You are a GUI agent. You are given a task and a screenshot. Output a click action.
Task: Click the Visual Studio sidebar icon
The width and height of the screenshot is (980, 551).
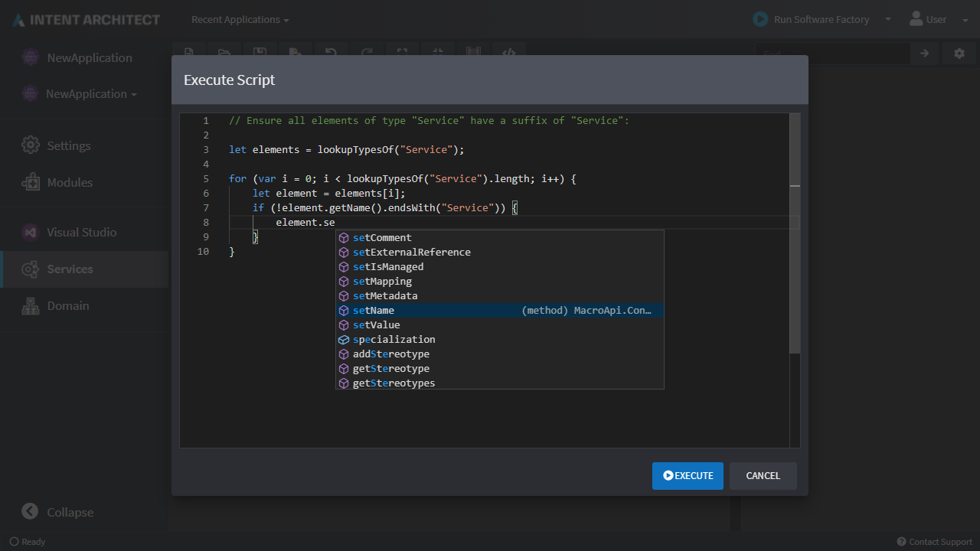tap(30, 233)
